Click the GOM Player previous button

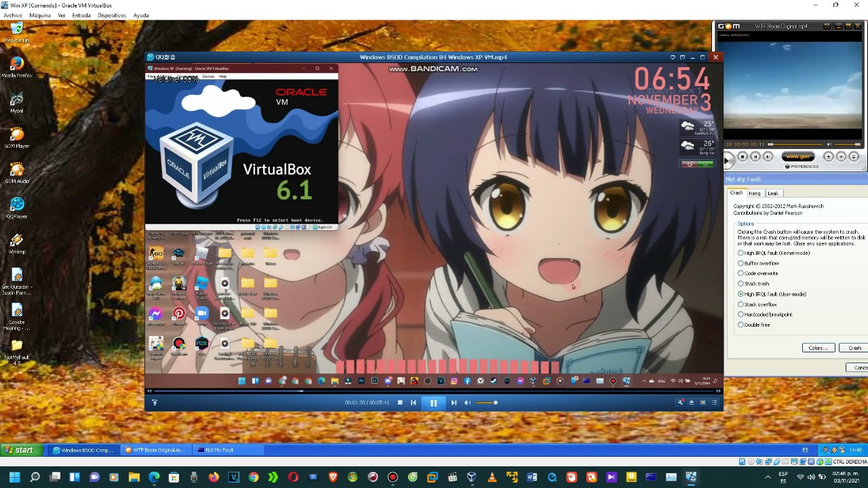(755, 157)
